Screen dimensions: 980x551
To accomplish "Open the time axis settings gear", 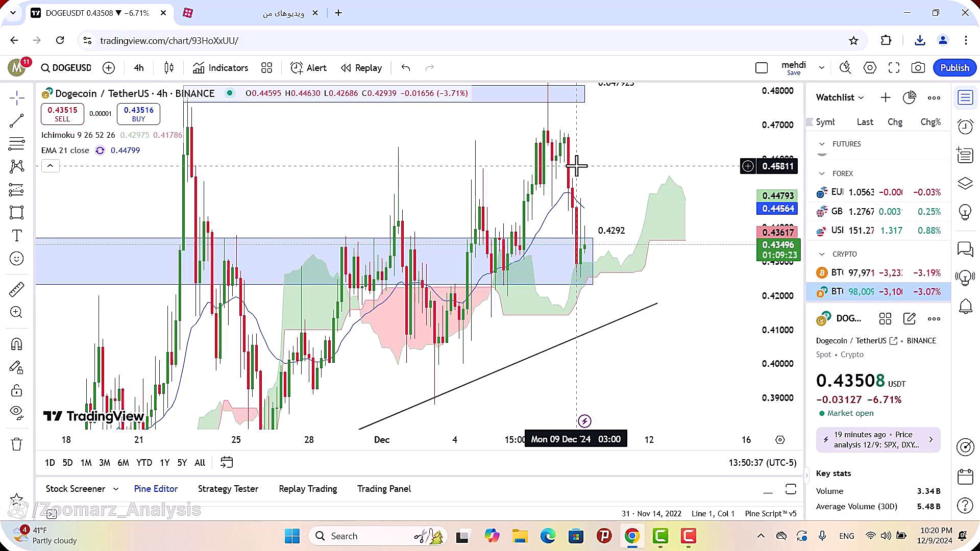I will pos(780,440).
